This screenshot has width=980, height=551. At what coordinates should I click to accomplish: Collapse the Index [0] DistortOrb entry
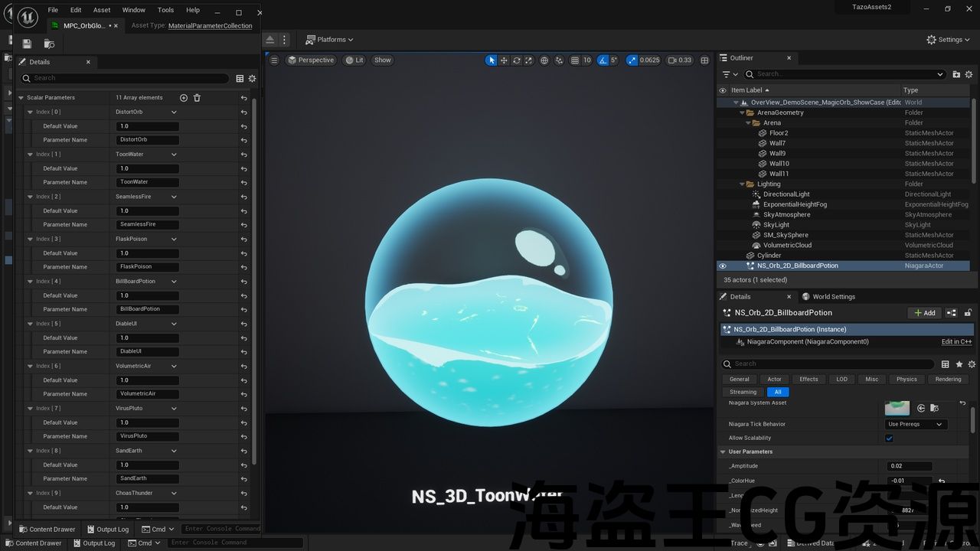pyautogui.click(x=31, y=112)
